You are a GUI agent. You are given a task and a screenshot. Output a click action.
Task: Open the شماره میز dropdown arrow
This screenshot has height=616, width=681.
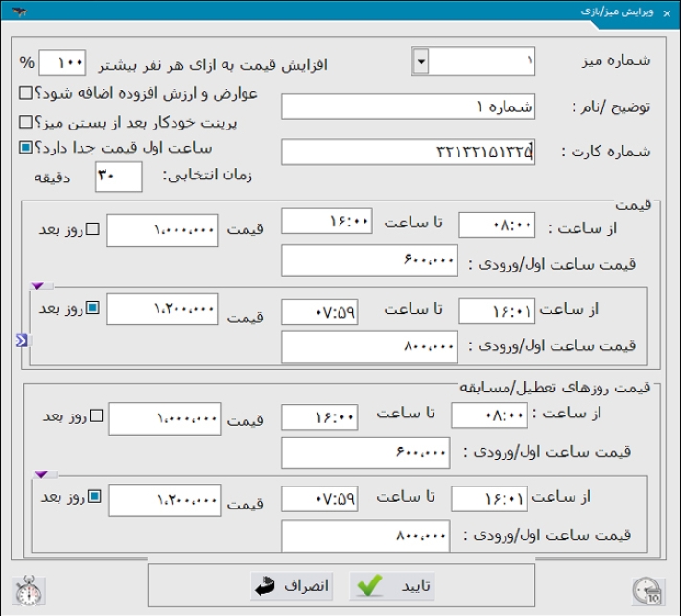point(419,62)
